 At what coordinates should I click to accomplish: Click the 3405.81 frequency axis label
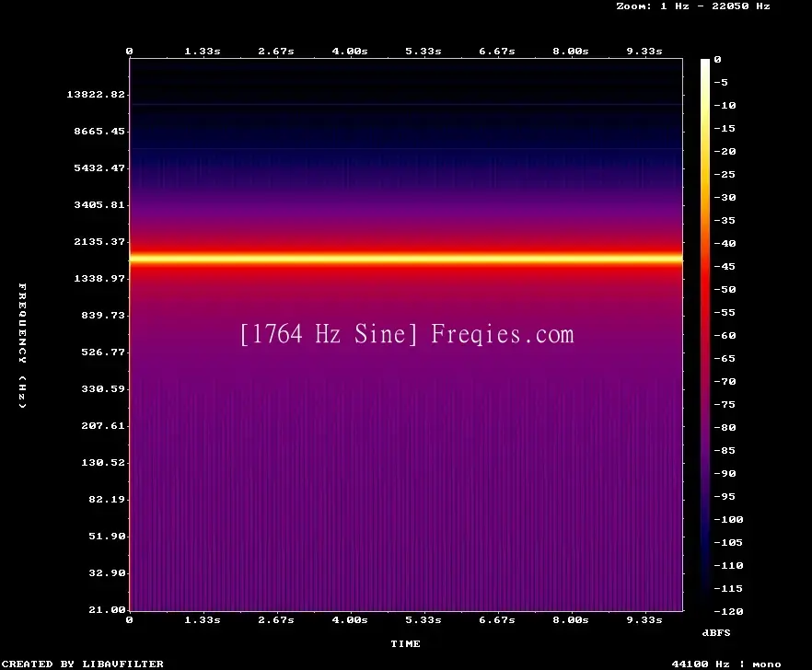coord(99,204)
